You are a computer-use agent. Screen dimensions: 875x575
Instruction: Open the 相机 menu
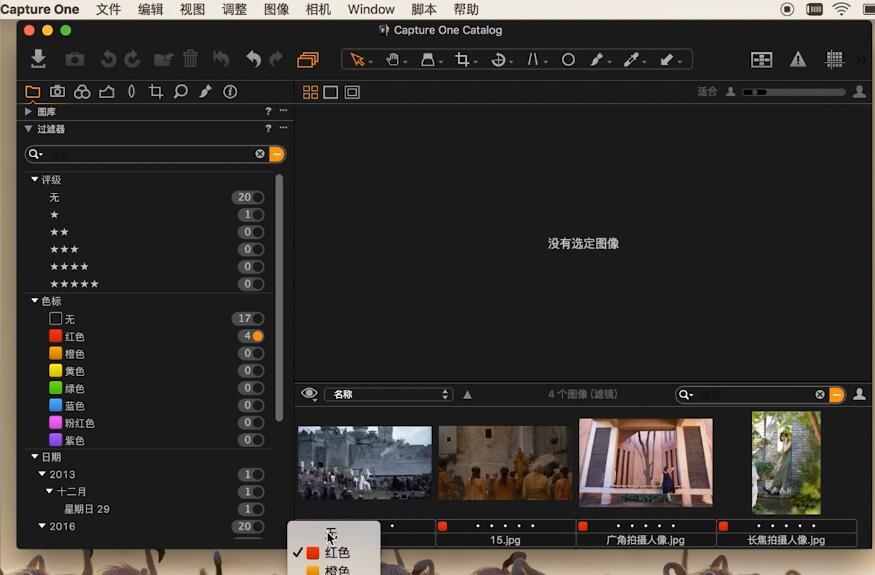coord(318,9)
